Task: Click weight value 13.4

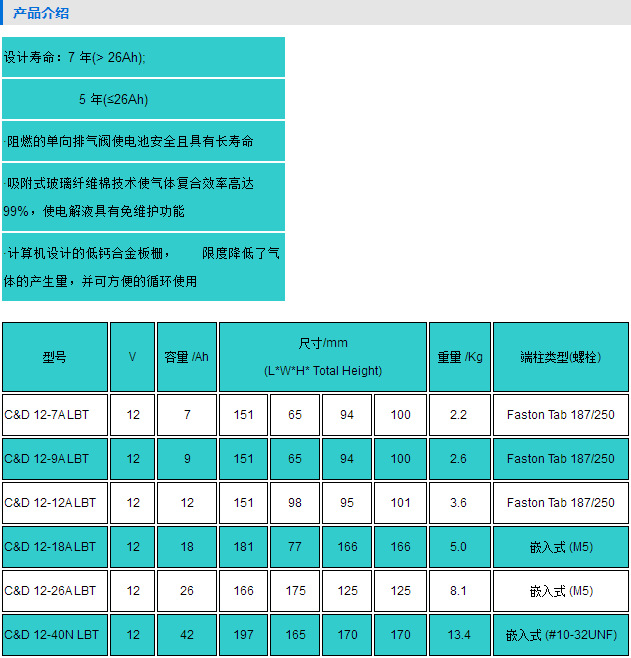Action: (x=460, y=634)
